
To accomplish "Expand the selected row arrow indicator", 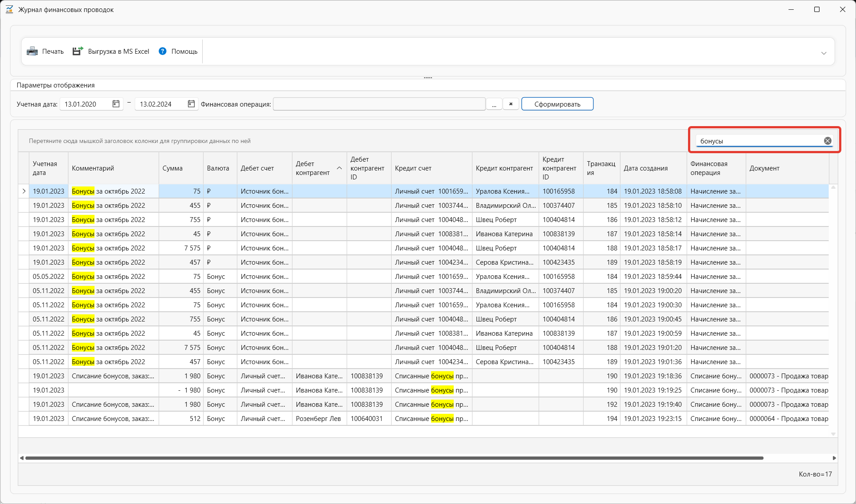I will [24, 191].
